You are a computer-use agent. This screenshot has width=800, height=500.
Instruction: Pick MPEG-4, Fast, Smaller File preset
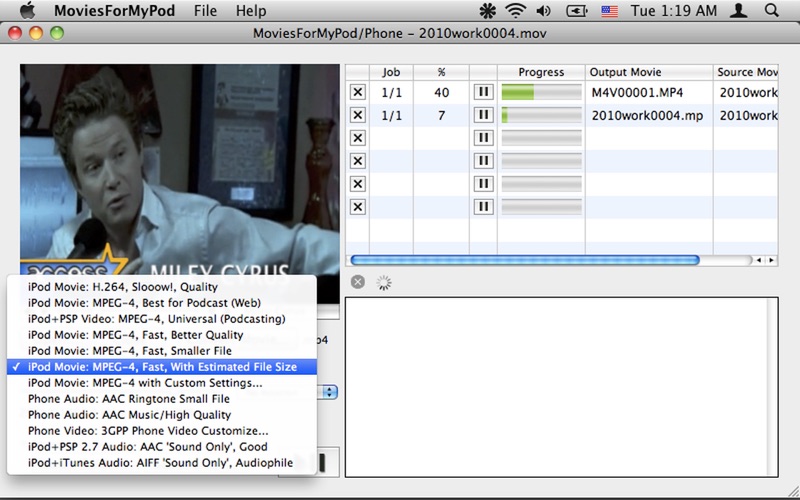pyautogui.click(x=130, y=351)
